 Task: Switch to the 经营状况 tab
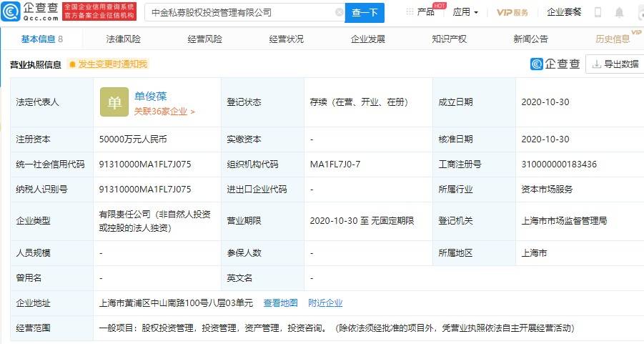pos(287,39)
